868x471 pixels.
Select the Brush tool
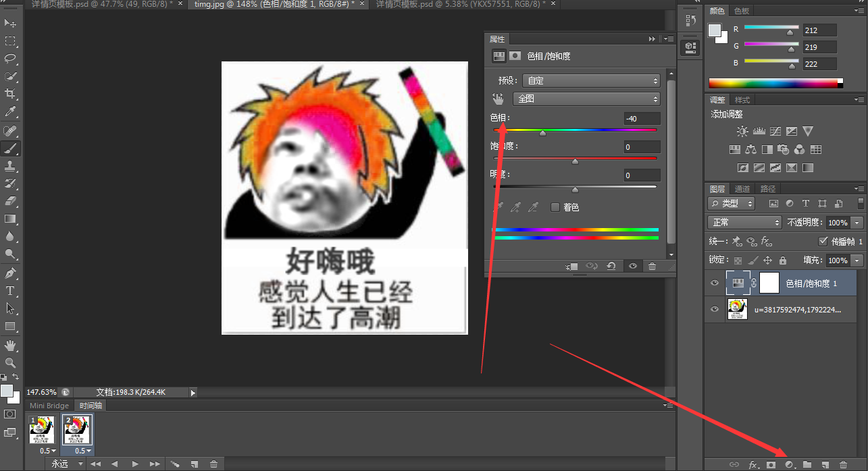(x=10, y=148)
